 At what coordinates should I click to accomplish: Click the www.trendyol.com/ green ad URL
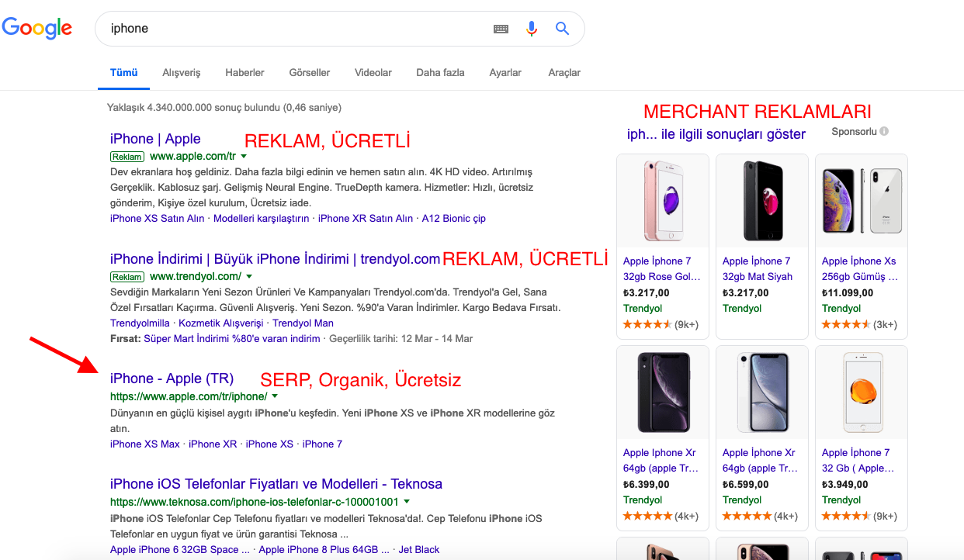tap(196, 277)
